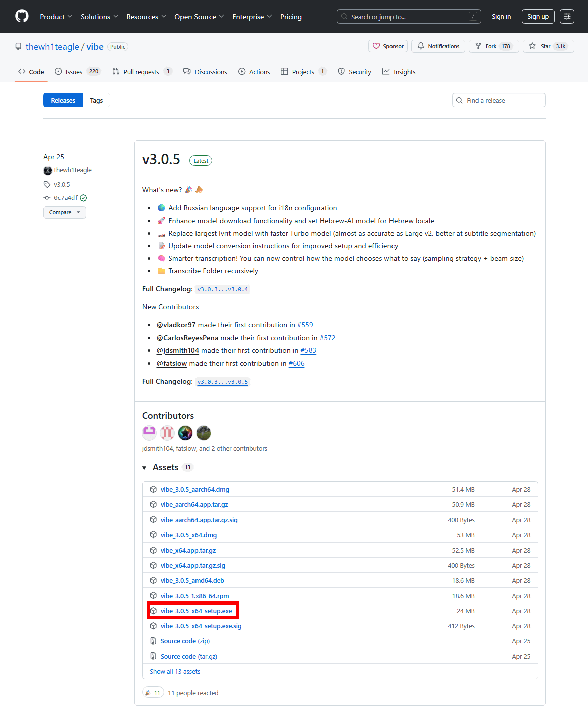Open the v3.0.5 tag link in sidebar
This screenshot has height=717, width=588.
[62, 184]
